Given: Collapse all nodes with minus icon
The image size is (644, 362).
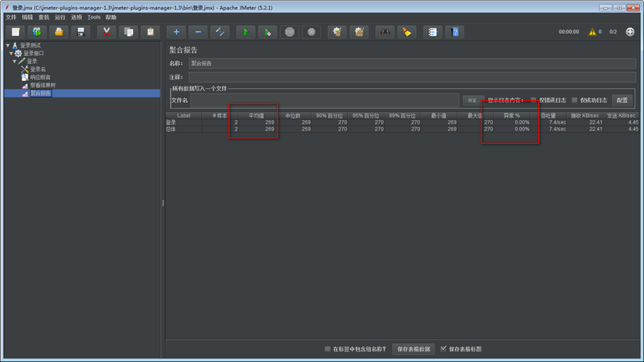Looking at the screenshot, I should [x=198, y=32].
